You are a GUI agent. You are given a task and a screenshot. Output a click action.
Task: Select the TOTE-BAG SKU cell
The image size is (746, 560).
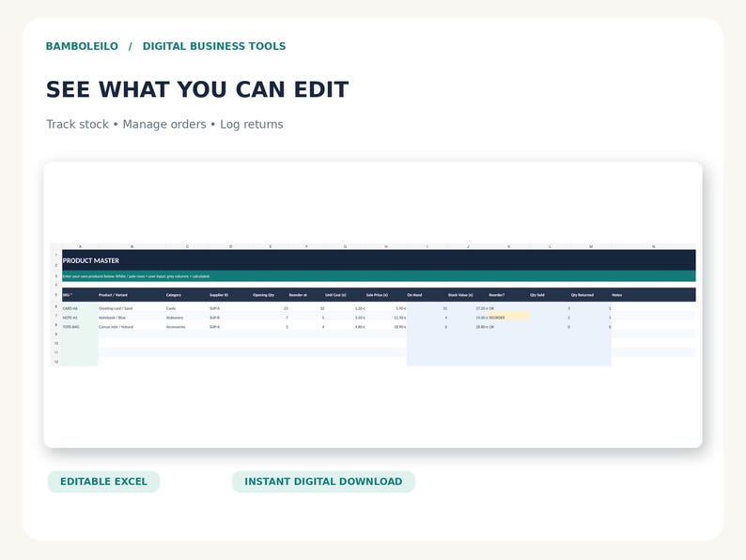(80, 327)
